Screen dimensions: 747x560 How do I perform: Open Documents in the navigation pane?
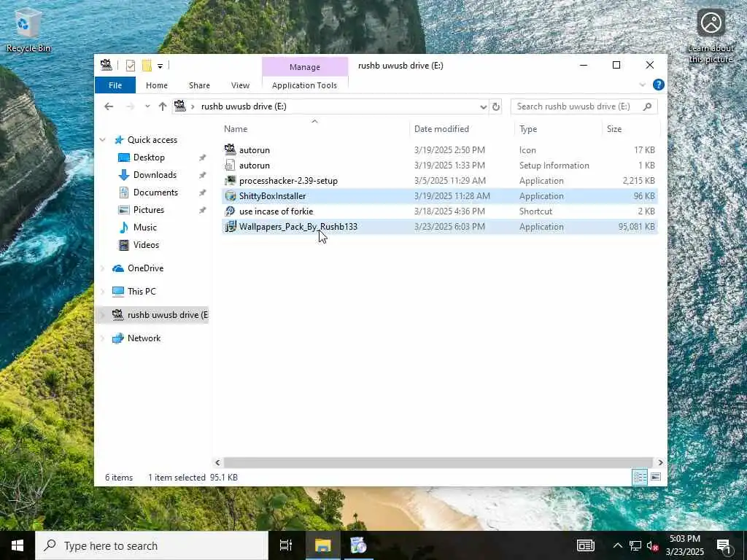pos(155,192)
